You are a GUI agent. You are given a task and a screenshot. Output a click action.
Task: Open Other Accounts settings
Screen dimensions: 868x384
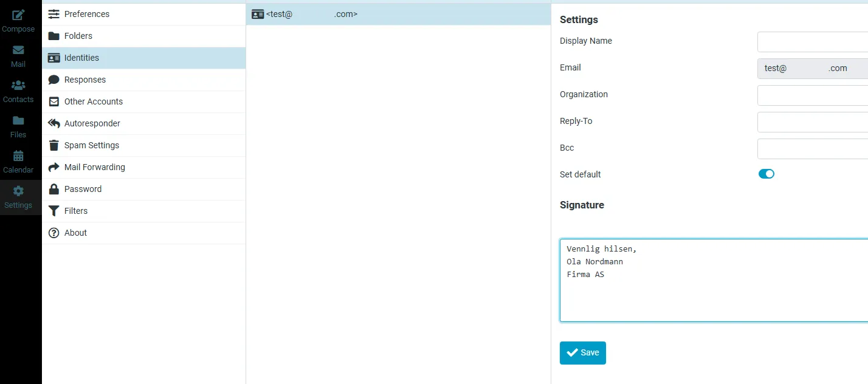coord(143,101)
